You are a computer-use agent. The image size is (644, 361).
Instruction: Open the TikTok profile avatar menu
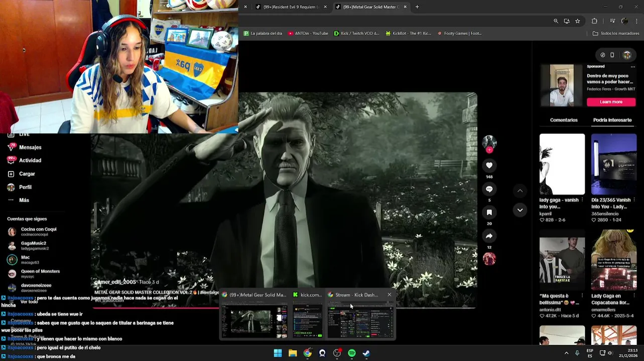click(x=627, y=55)
